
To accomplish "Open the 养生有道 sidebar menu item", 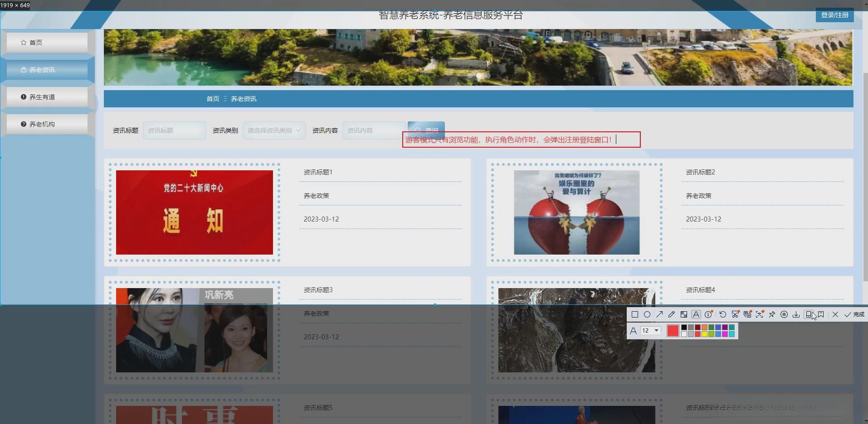I will (x=47, y=97).
